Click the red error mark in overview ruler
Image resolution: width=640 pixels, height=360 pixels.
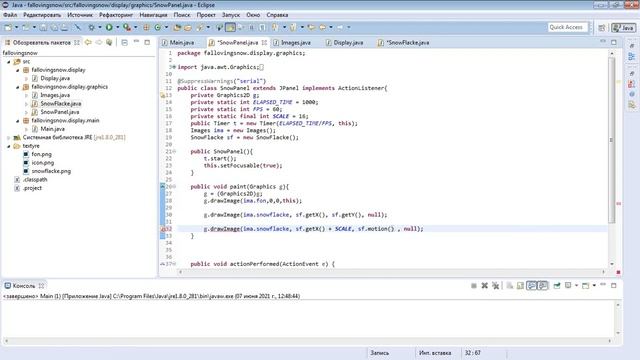pyautogui.click(x=619, y=203)
